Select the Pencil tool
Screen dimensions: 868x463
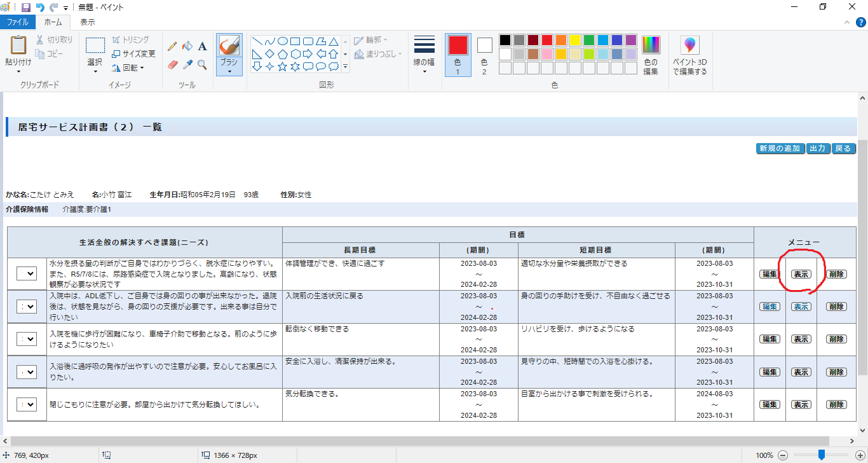[x=172, y=46]
